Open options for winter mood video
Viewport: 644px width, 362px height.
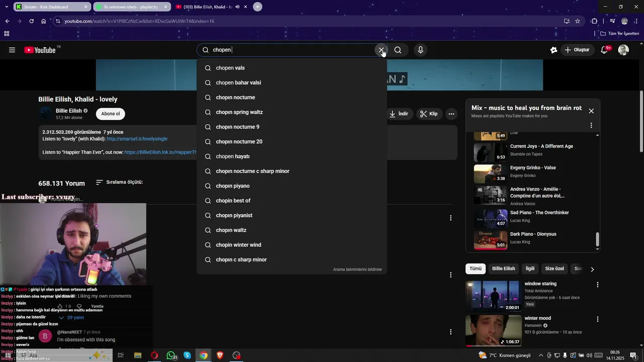598,319
